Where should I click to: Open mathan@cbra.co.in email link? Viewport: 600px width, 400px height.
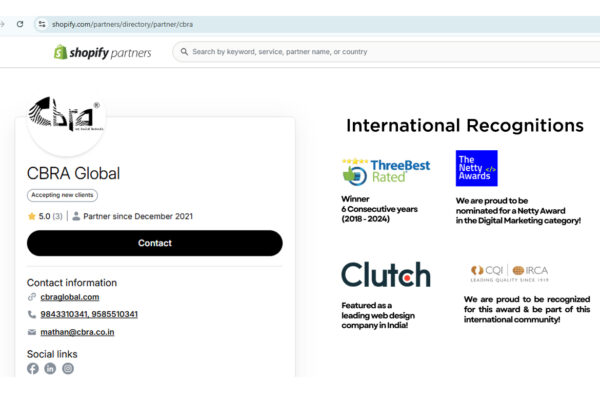(x=77, y=332)
